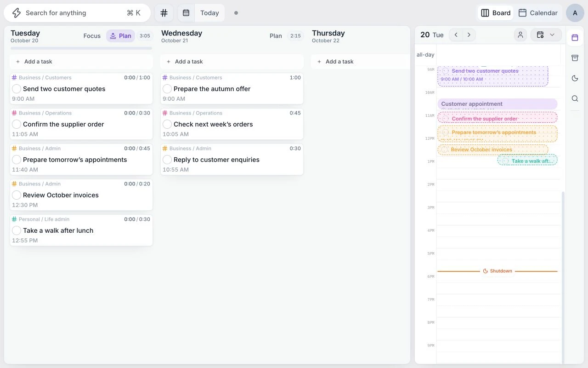This screenshot has height=368, width=588.
Task: Select Focus mode for Tuesday
Action: [x=92, y=36]
